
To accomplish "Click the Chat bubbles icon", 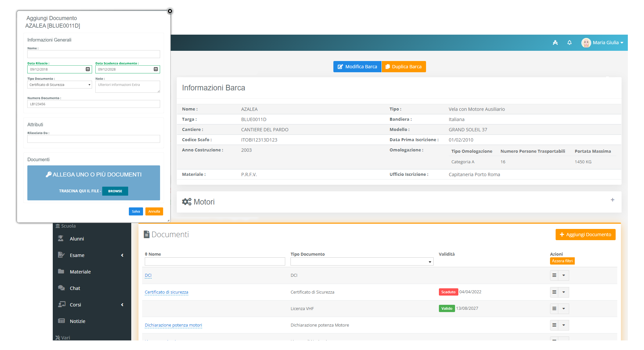I will (x=61, y=288).
